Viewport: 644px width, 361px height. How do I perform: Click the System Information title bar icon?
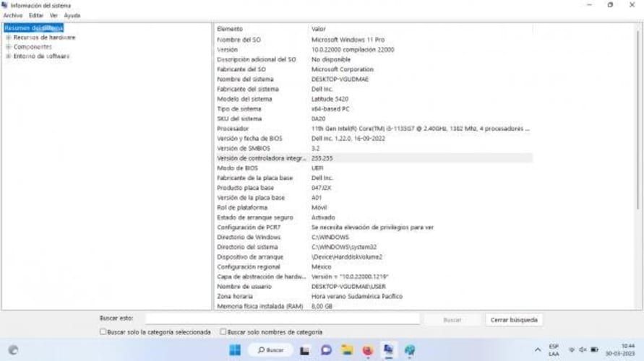4,5
